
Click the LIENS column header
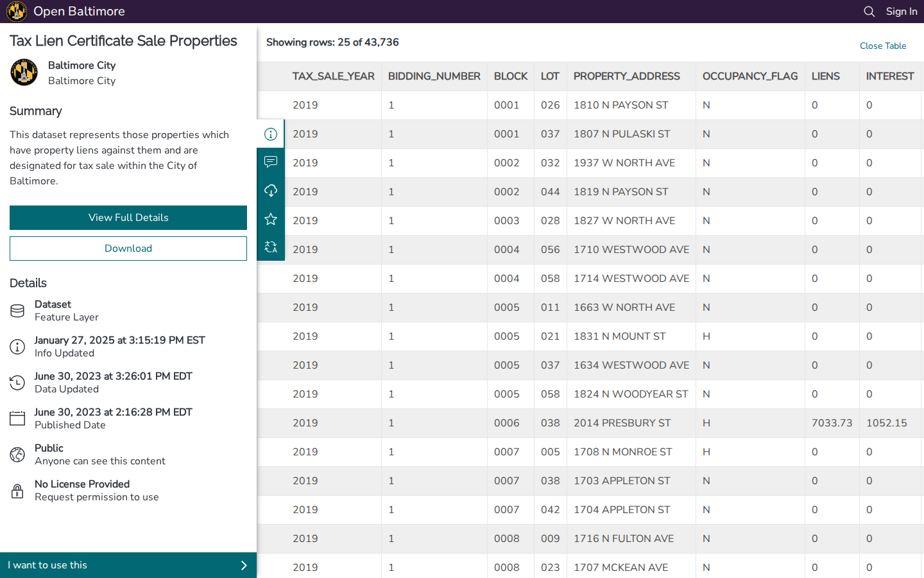coord(826,76)
